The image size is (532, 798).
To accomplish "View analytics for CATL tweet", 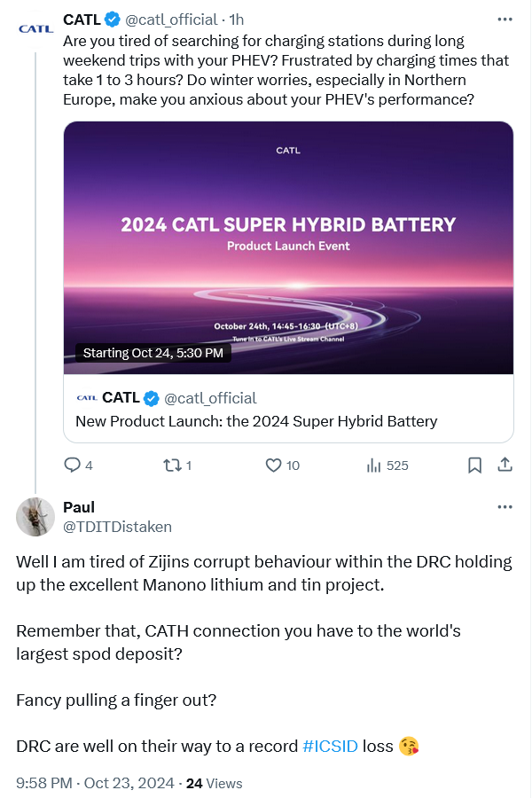I will (x=374, y=465).
